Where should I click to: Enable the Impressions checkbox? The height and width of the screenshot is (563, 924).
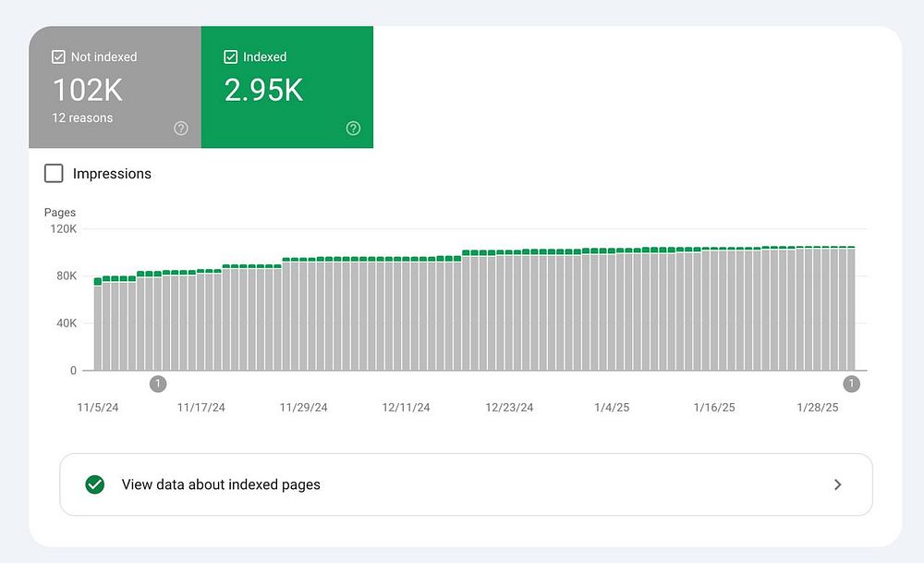(x=55, y=174)
